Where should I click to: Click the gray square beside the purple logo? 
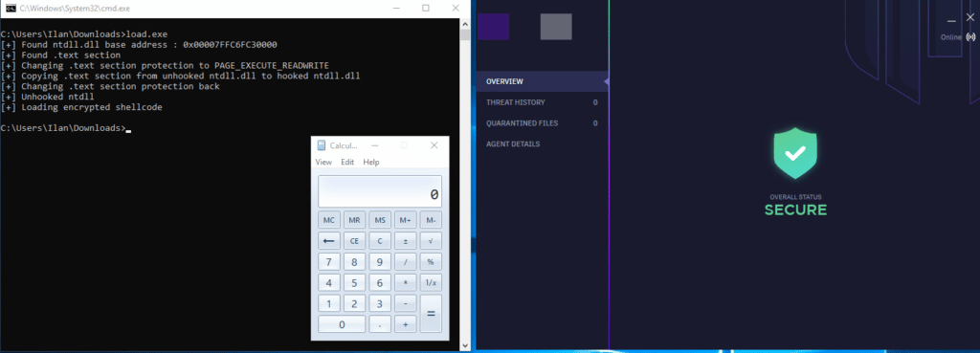point(556,26)
